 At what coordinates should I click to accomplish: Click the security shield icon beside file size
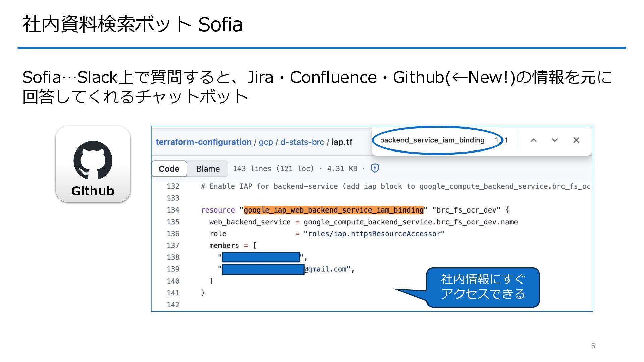coord(375,168)
